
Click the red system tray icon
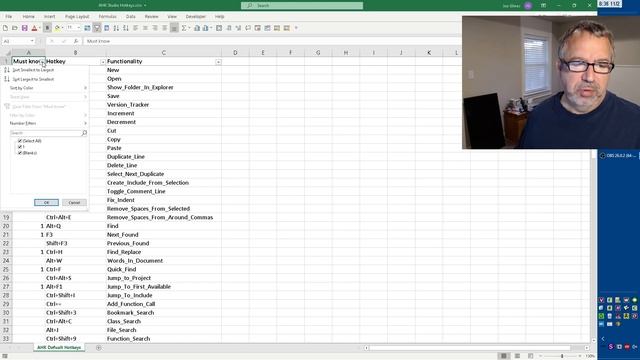coord(627,347)
